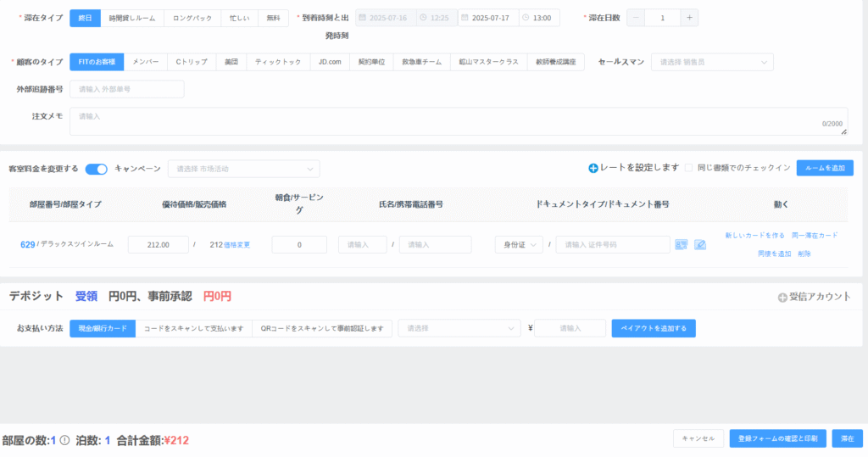Click the 滞在 submit button

(848, 438)
